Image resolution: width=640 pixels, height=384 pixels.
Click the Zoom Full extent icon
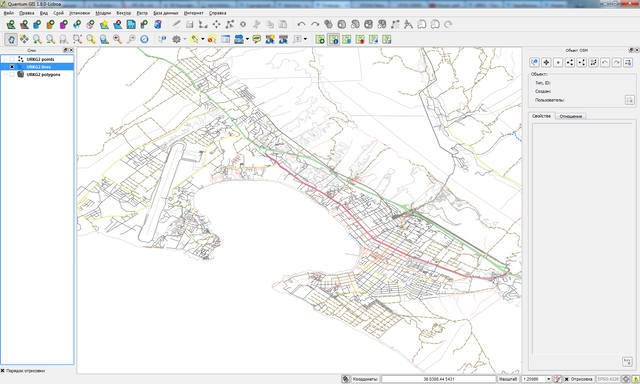click(78, 39)
